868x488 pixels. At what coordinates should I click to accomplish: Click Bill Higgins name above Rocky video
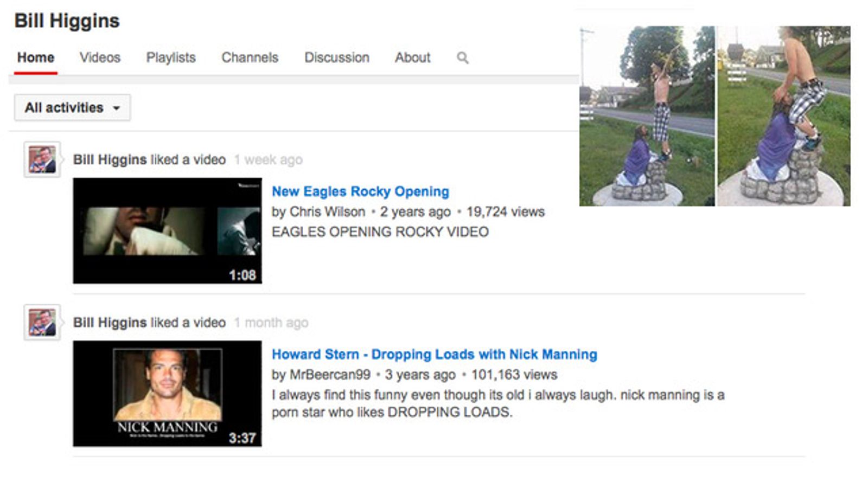110,159
